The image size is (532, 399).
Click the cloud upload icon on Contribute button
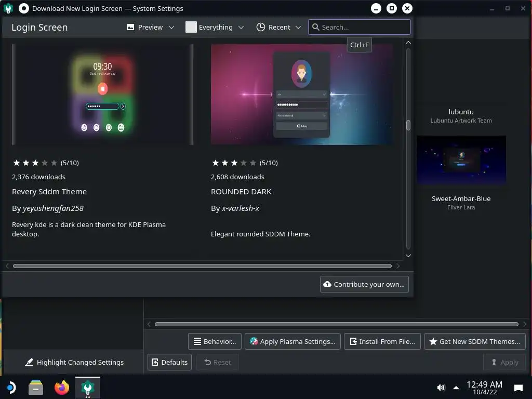click(x=327, y=284)
